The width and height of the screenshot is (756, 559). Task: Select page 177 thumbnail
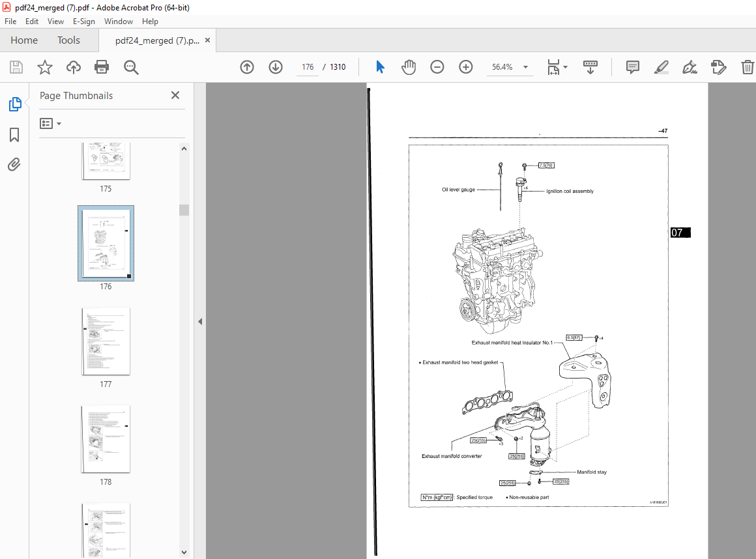click(106, 341)
